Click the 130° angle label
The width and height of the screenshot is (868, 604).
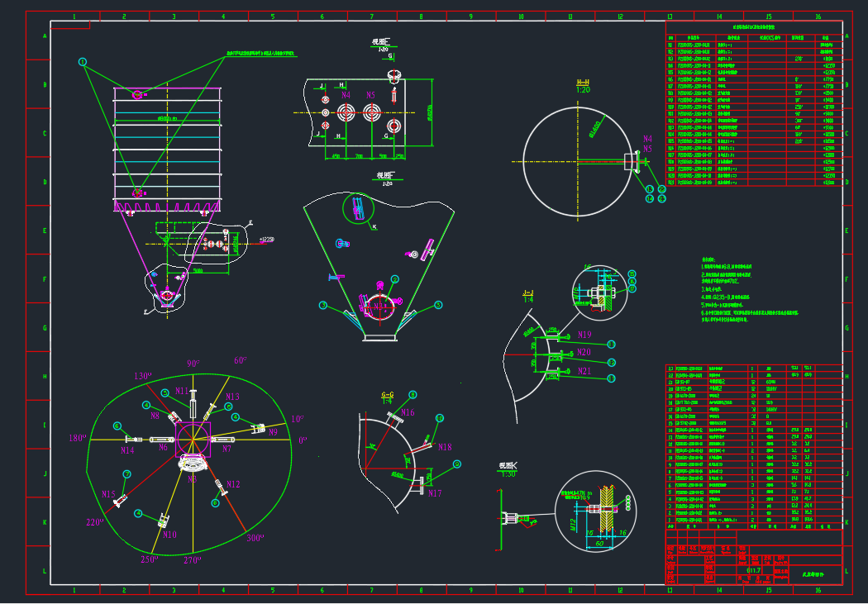141,376
